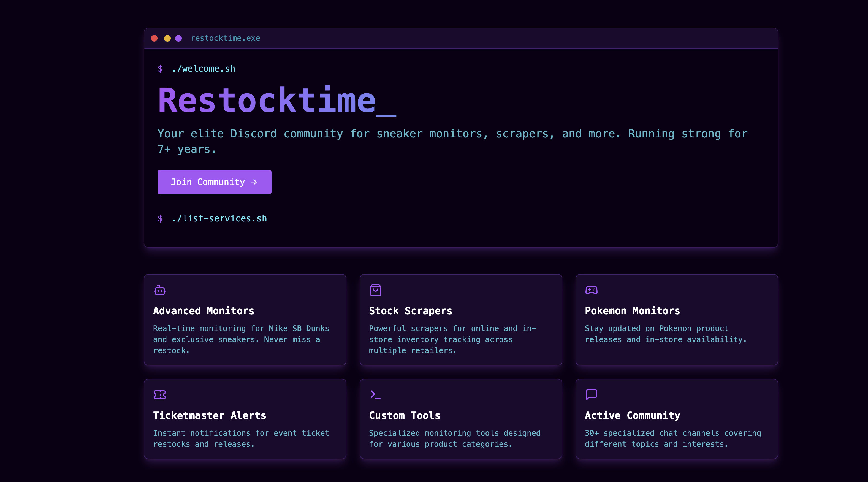
Task: Click the purple dot in terminal title bar
Action: point(179,39)
